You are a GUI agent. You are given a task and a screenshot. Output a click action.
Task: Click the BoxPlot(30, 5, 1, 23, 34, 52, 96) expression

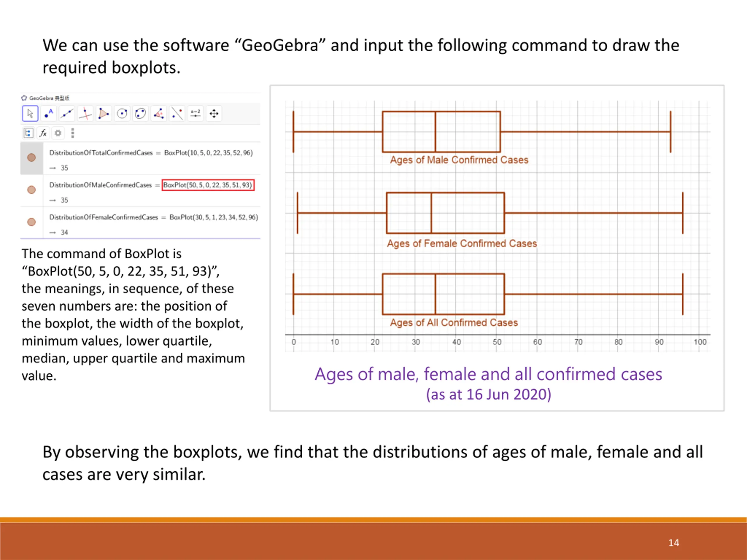tap(213, 217)
